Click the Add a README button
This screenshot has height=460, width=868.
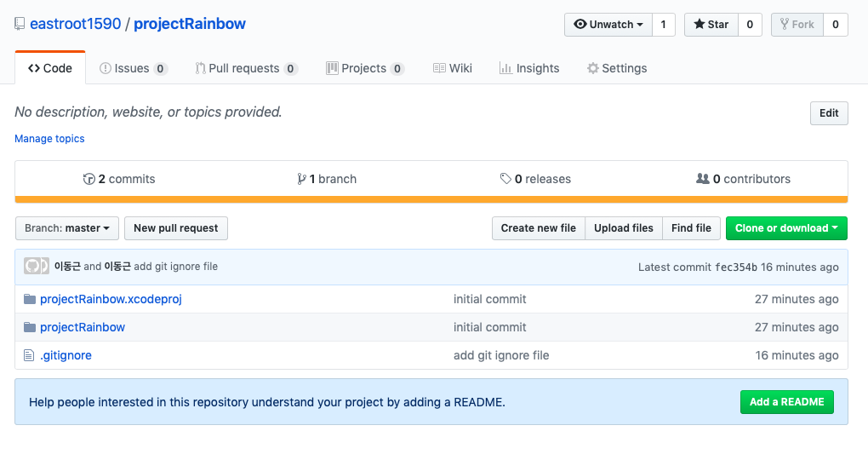pos(786,402)
